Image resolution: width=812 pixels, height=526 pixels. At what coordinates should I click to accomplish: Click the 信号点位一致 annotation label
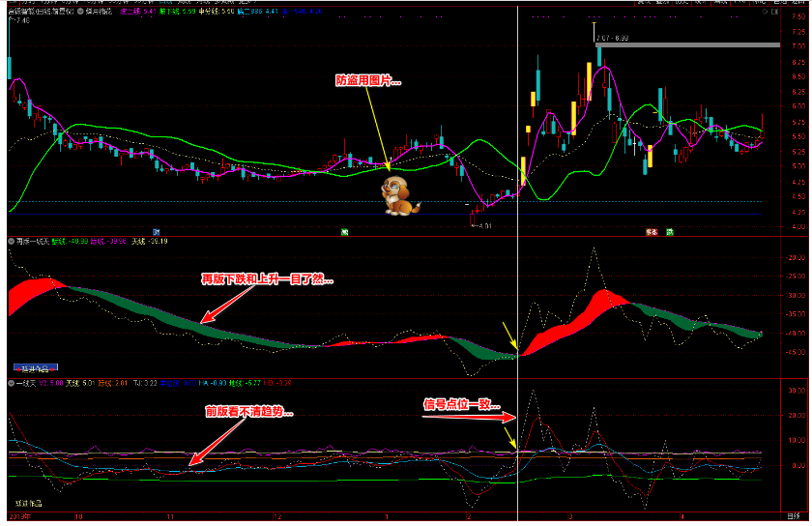pyautogui.click(x=460, y=404)
